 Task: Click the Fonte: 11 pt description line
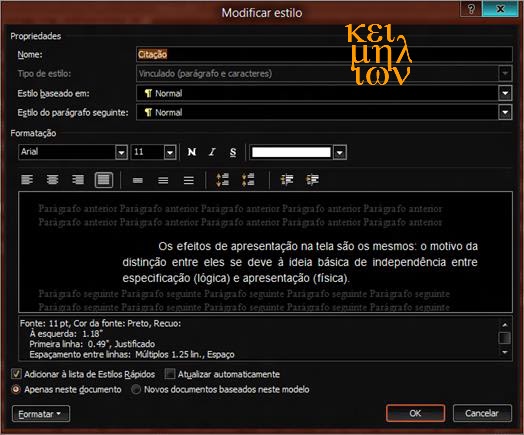(x=100, y=323)
